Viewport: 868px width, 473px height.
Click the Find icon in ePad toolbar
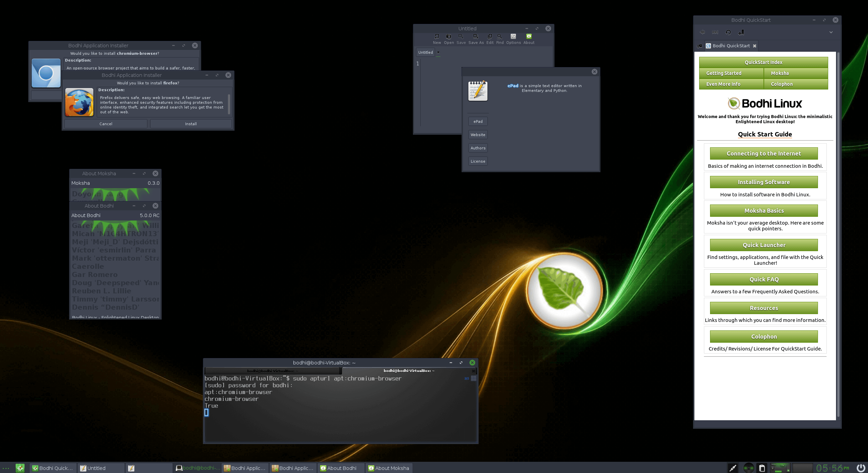tap(499, 36)
